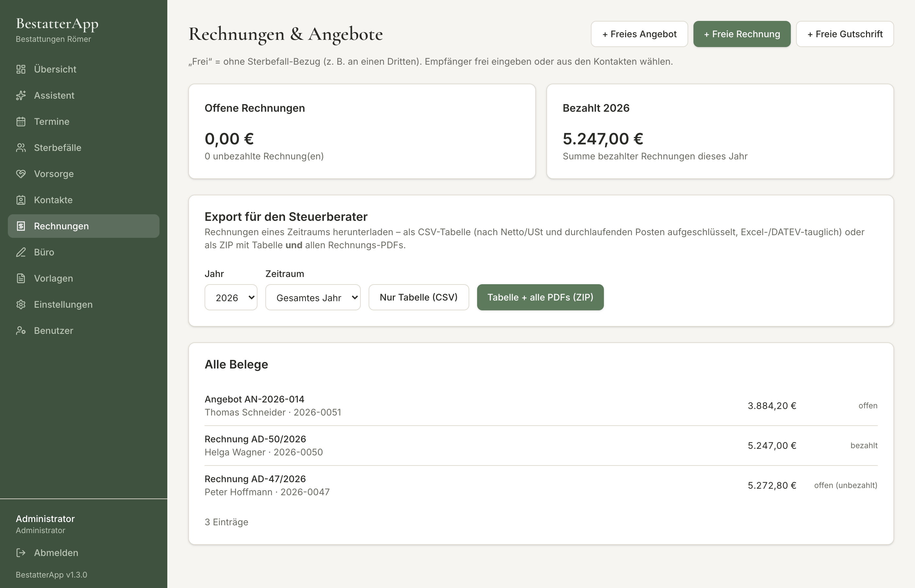This screenshot has height=588, width=915.
Task: Click Peter Hoffmann · 2026-0047 subtitle
Action: 267,492
